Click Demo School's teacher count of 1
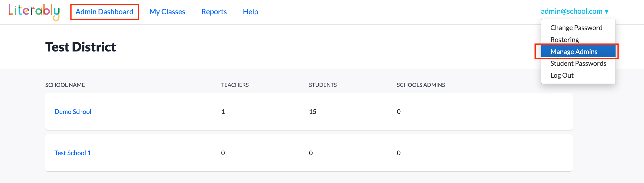 click(x=223, y=112)
